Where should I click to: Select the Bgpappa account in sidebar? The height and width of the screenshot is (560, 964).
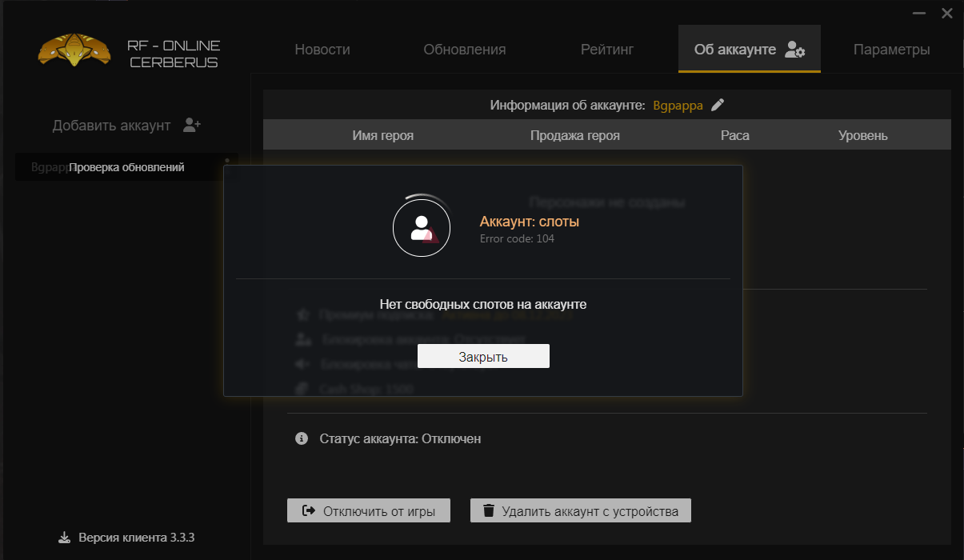(x=40, y=167)
